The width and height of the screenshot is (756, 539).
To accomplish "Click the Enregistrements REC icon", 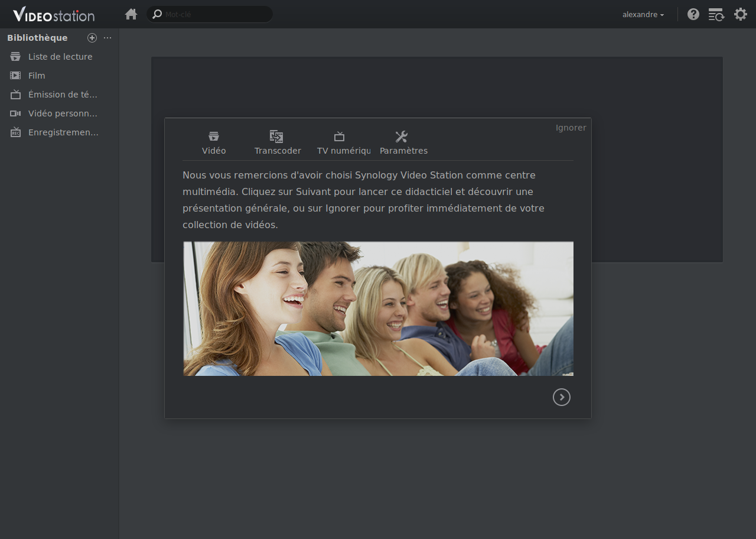I will [x=15, y=132].
